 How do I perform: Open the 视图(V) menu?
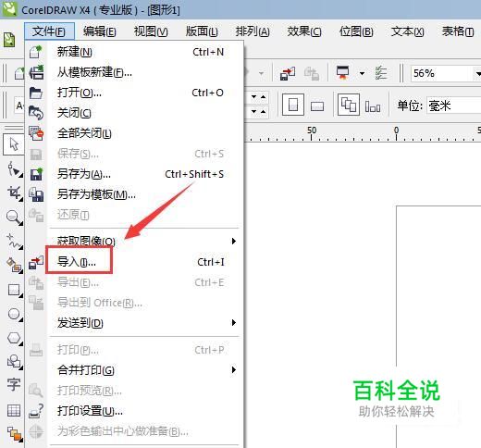151,31
